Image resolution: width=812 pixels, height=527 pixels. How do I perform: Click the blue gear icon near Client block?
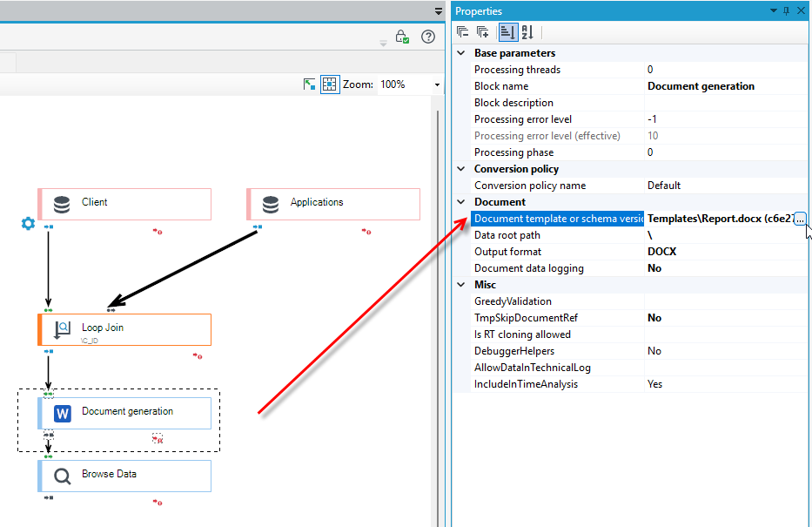pyautogui.click(x=28, y=223)
